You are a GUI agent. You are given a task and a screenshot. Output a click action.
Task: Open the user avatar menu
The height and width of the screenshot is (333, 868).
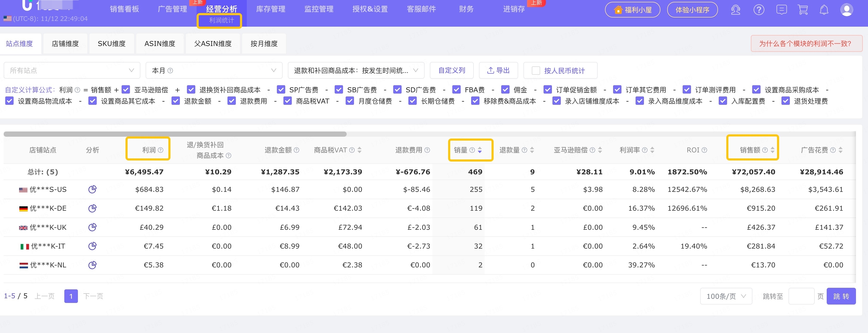pos(847,10)
